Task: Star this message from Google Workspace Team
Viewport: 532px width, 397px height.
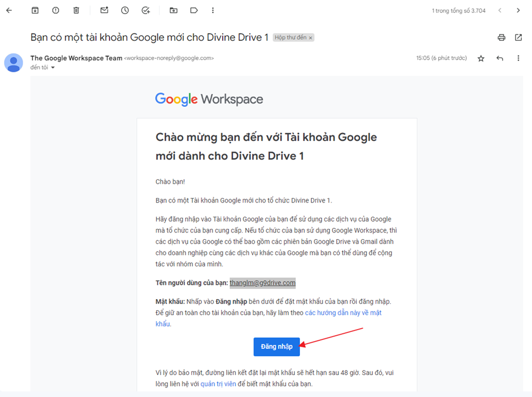Action: [x=481, y=58]
